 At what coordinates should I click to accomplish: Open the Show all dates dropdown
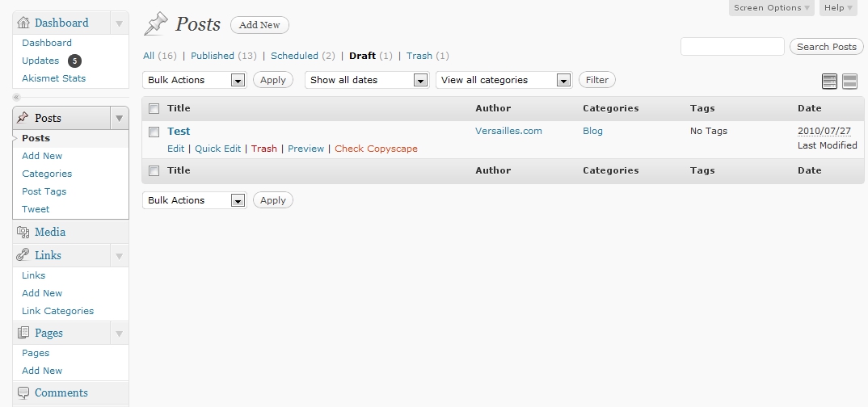(366, 80)
